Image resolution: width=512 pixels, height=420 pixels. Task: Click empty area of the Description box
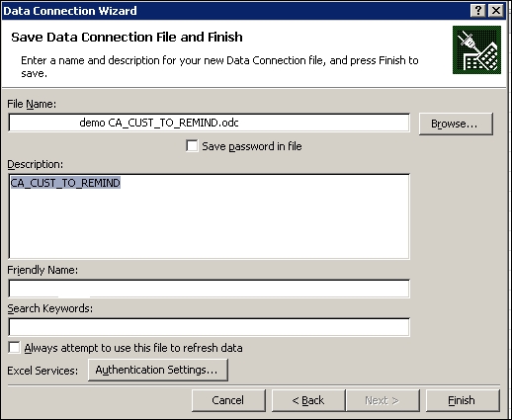point(210,224)
